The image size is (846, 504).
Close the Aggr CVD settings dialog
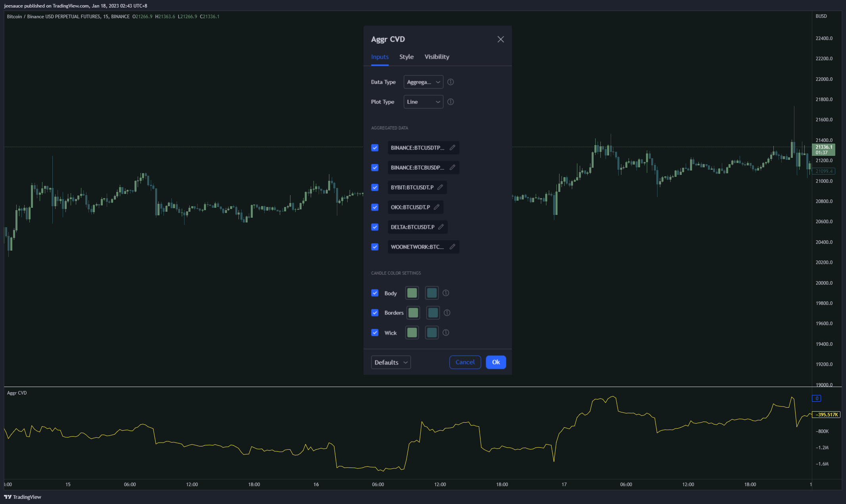point(500,39)
